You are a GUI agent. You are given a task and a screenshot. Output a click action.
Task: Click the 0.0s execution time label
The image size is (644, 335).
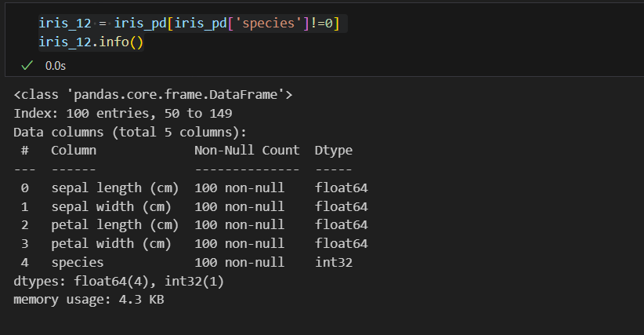tap(56, 66)
